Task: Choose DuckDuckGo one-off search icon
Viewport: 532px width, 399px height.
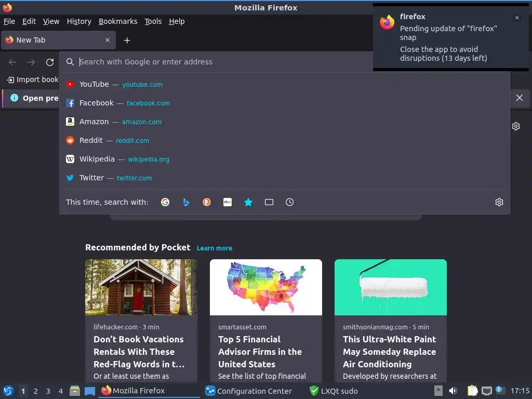Action: pos(207,202)
